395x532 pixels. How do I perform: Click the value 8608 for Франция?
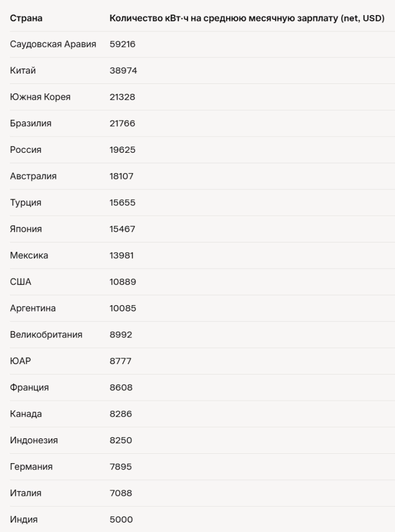[121, 388]
